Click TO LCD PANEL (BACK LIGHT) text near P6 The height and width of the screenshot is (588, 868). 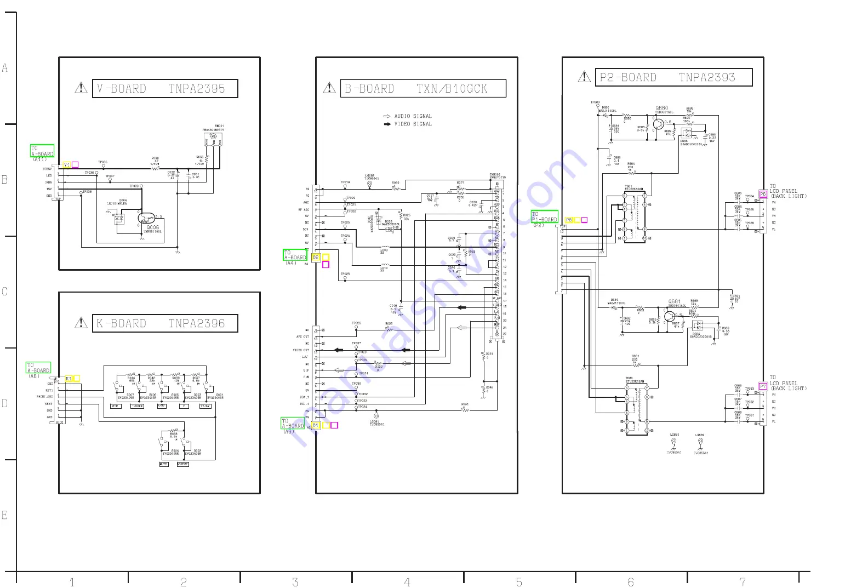coord(788,191)
